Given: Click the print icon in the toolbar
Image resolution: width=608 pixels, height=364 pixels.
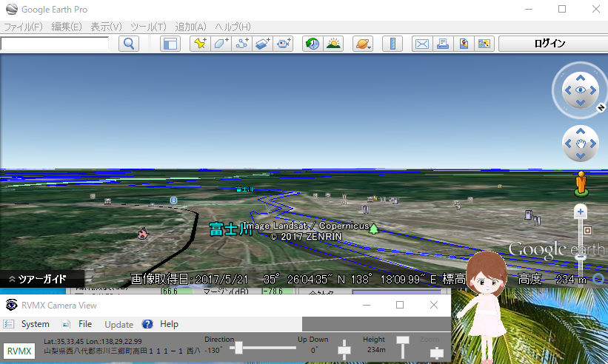Looking at the screenshot, I should click(x=443, y=44).
